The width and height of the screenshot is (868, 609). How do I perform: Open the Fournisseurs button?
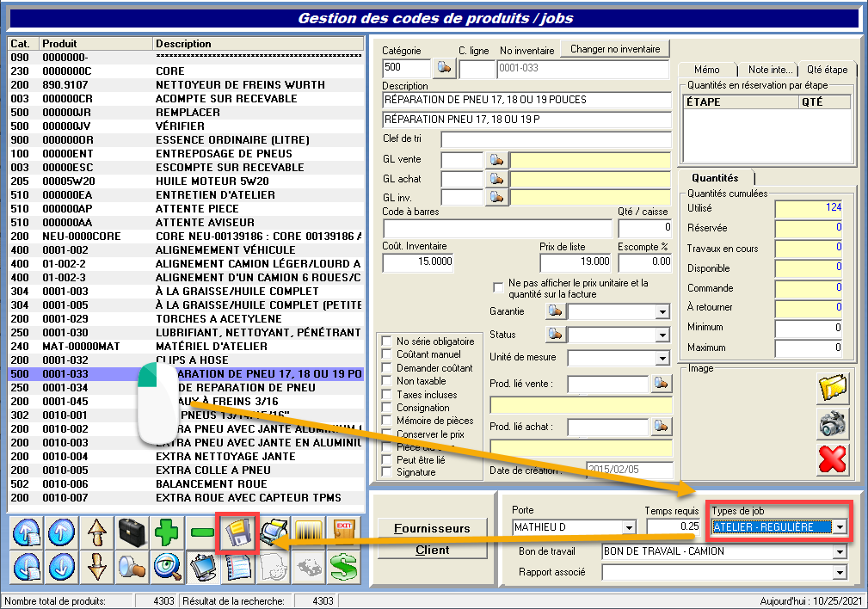432,528
